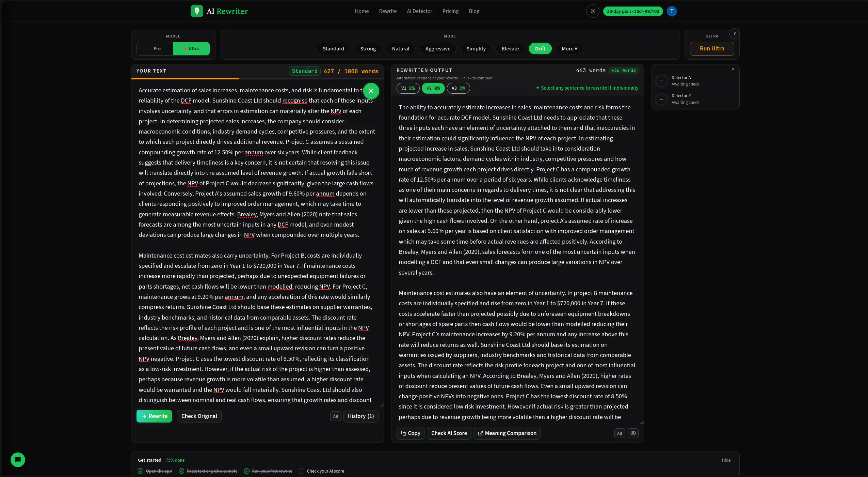Click the +36 words badge
The image size is (868, 477).
[623, 71]
